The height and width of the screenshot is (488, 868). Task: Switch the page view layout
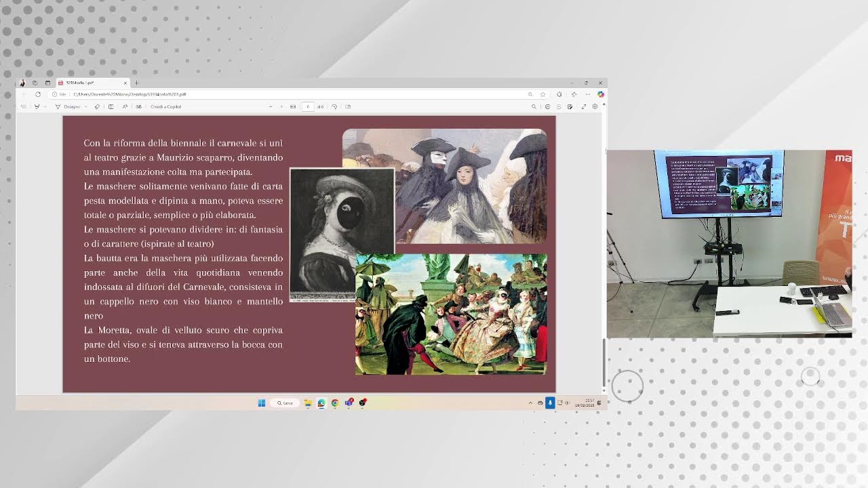coord(348,106)
